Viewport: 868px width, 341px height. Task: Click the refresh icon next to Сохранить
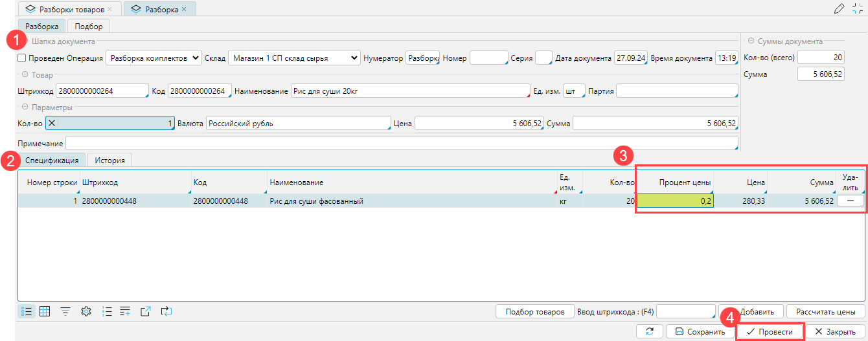[x=650, y=331]
